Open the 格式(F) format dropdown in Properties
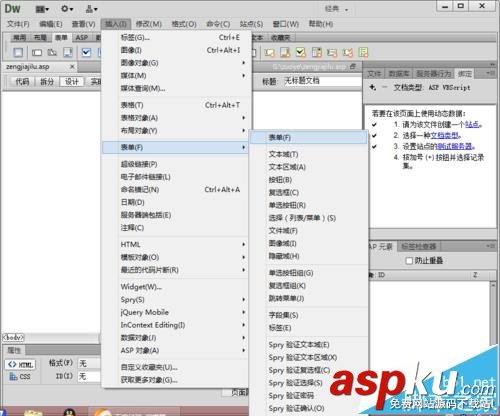Viewport: 500px width, 416px height. coord(89,363)
